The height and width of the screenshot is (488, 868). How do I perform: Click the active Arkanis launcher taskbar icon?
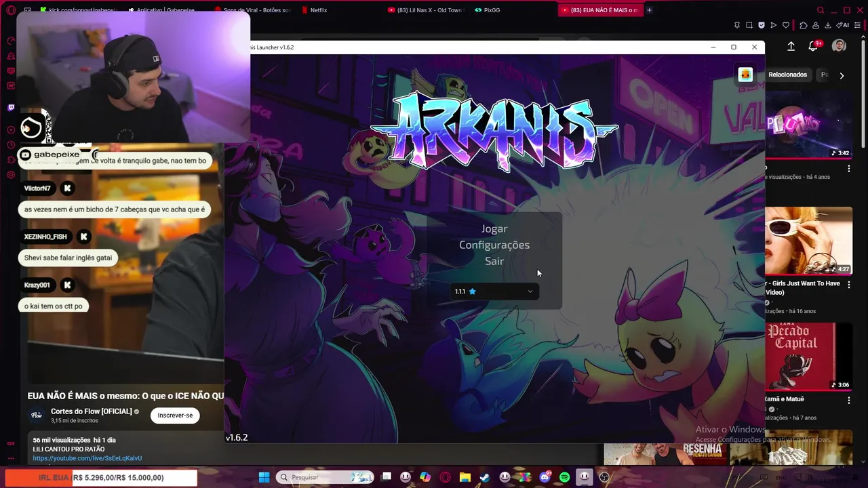tap(585, 477)
